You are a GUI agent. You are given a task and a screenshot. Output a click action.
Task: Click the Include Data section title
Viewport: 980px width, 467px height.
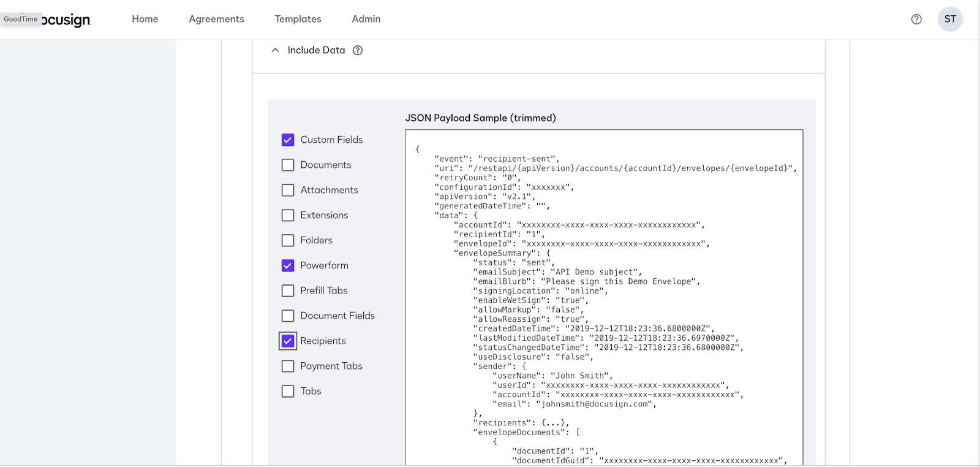point(316,50)
